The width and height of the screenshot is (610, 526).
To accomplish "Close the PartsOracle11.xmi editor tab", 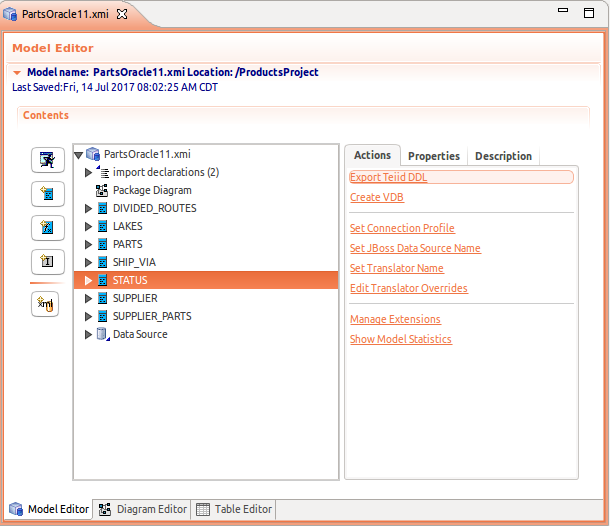I will [x=122, y=14].
